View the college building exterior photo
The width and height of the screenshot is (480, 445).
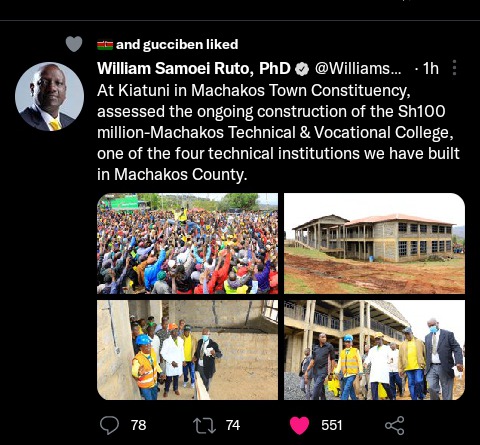374,243
